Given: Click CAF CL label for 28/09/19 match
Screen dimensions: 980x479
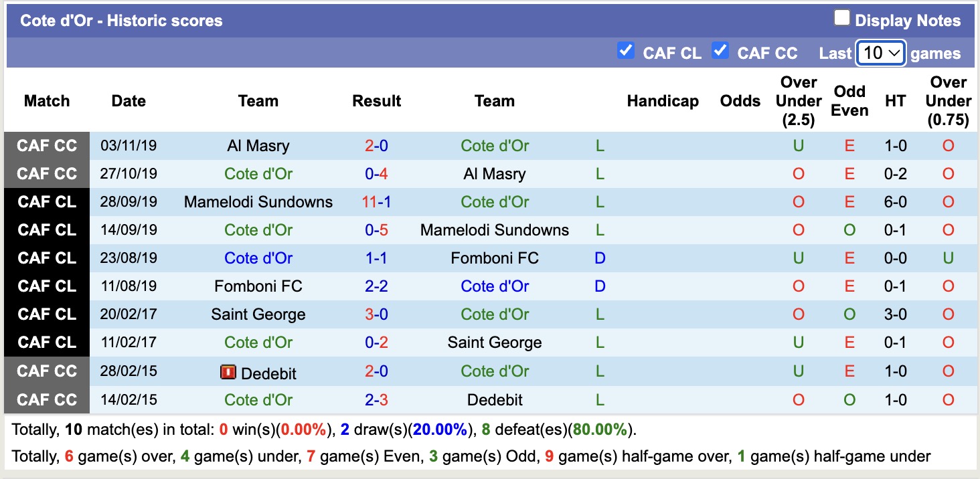Looking at the screenshot, I should (47, 202).
